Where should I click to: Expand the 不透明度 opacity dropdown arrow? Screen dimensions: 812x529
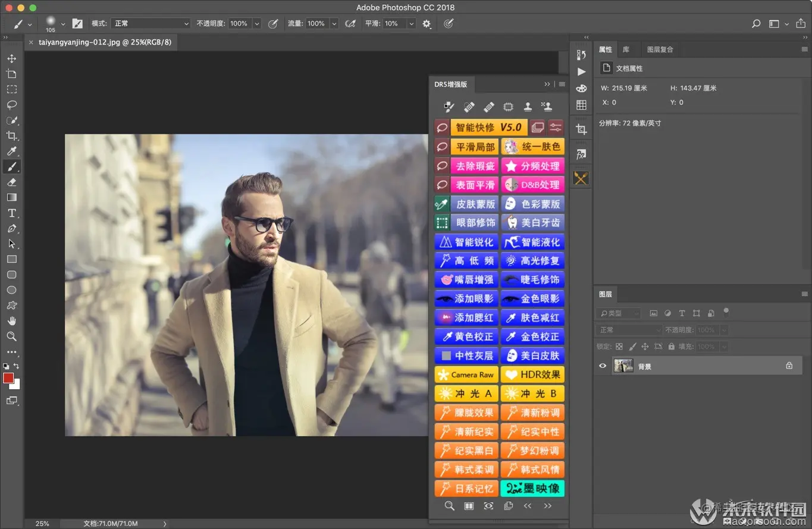(x=257, y=24)
